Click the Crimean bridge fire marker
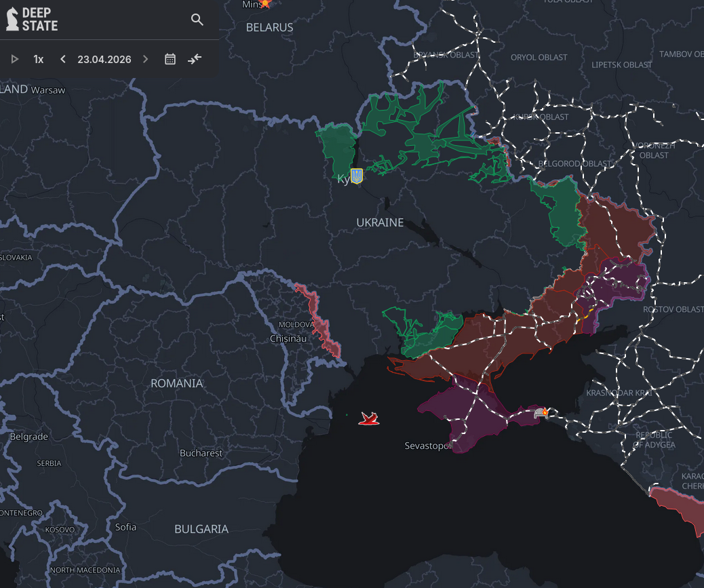The width and height of the screenshot is (704, 588). click(541, 412)
